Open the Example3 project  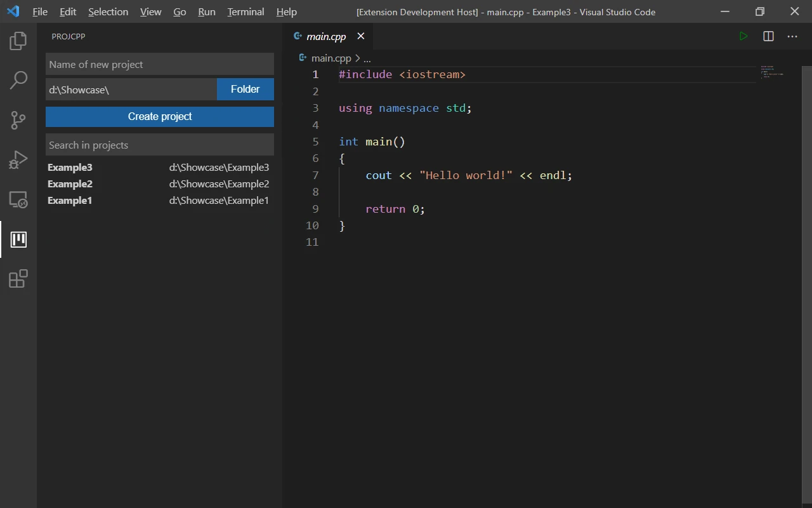coord(159,168)
